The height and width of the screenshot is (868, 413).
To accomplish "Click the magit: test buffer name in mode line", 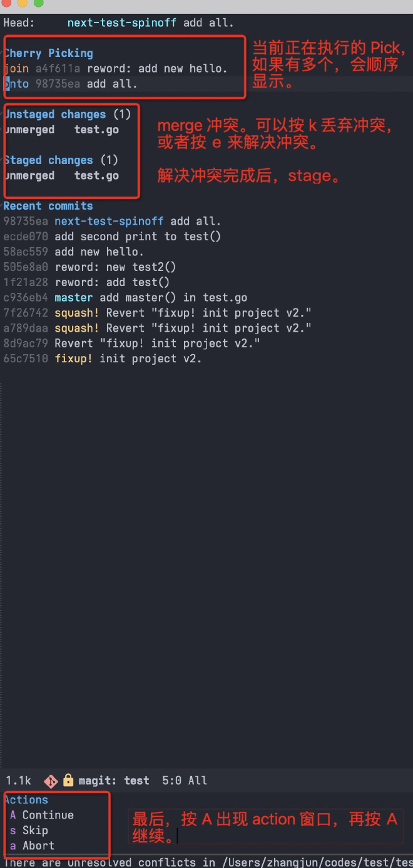I will coord(114,780).
